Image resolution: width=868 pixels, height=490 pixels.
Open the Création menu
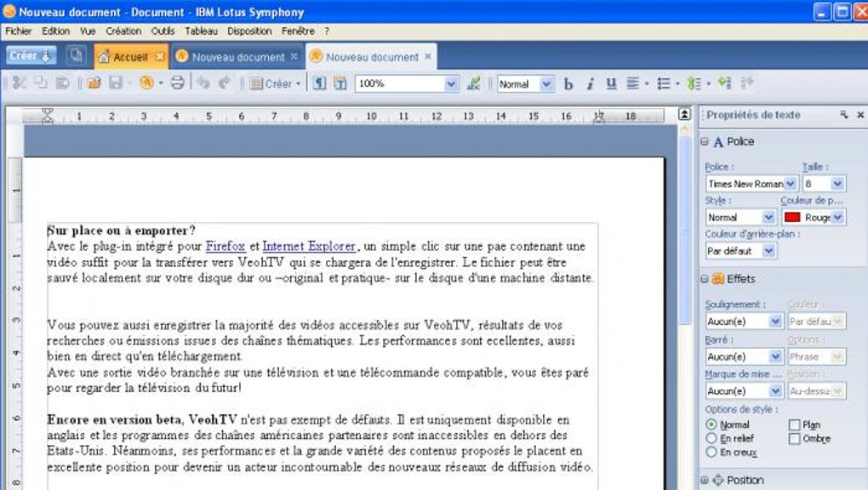point(123,31)
